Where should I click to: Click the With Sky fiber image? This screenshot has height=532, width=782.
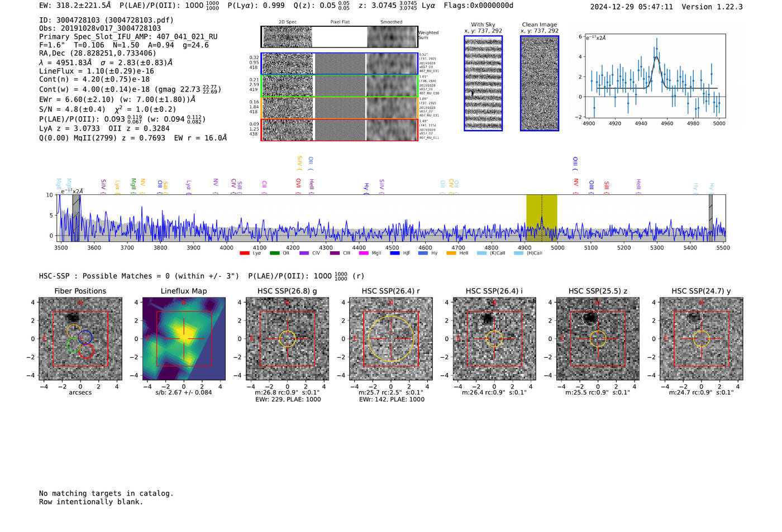(x=483, y=83)
